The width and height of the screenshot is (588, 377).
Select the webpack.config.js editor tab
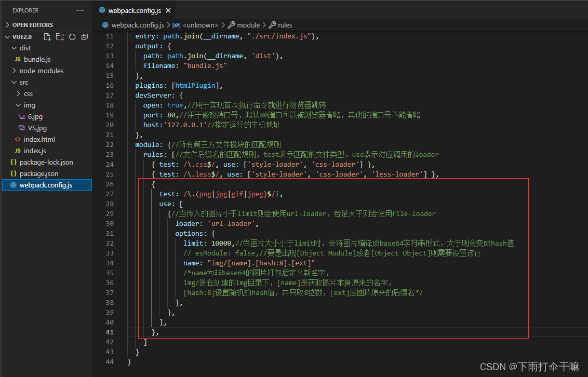pos(134,10)
